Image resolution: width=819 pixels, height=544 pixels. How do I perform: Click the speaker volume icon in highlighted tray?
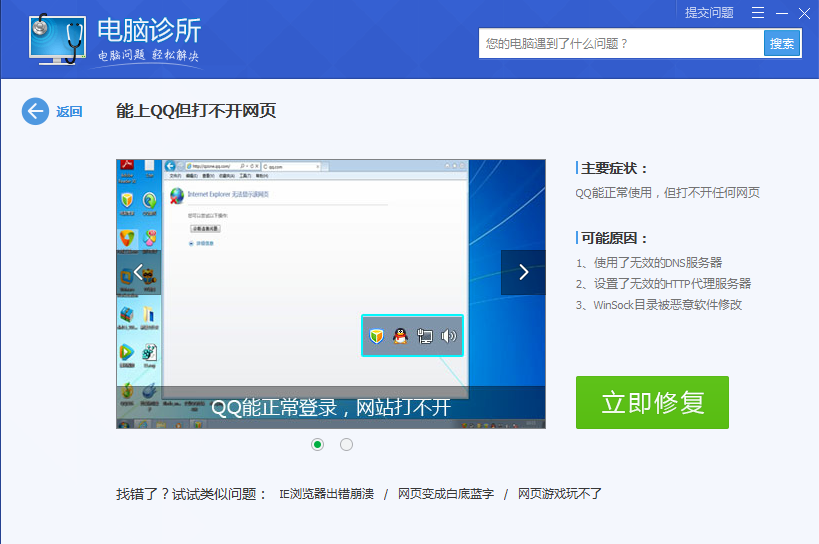tap(448, 336)
